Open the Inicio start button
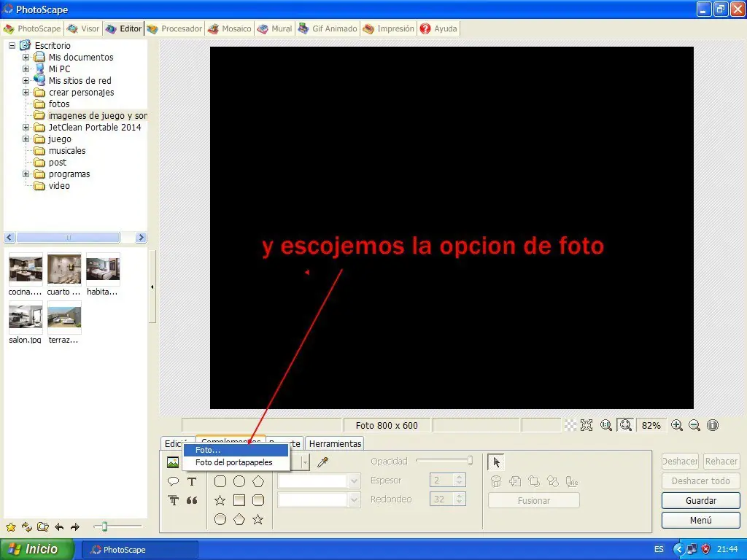747x560 pixels. [x=37, y=549]
